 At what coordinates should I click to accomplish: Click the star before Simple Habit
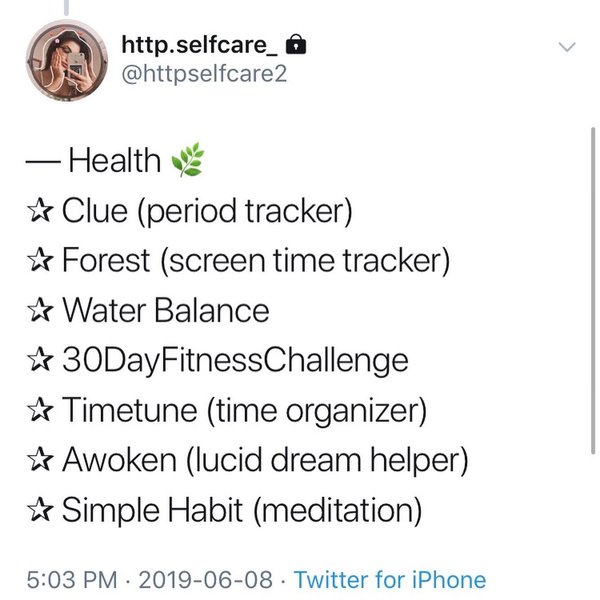(x=38, y=511)
